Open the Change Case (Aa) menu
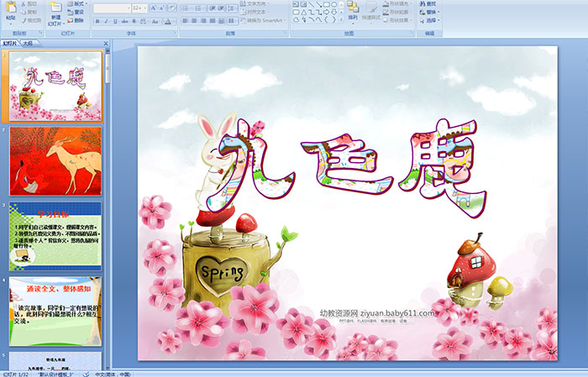This screenshot has height=377, width=588. (155, 21)
